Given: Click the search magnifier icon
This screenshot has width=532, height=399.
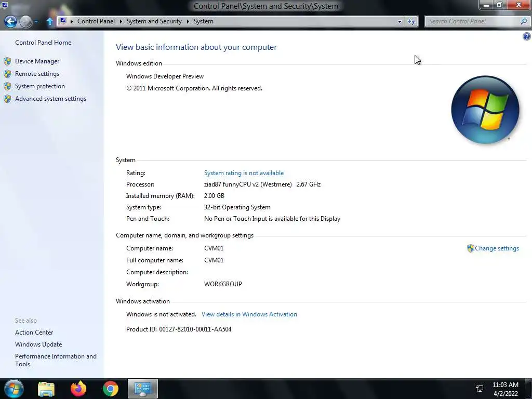Looking at the screenshot, I should coord(524,21).
